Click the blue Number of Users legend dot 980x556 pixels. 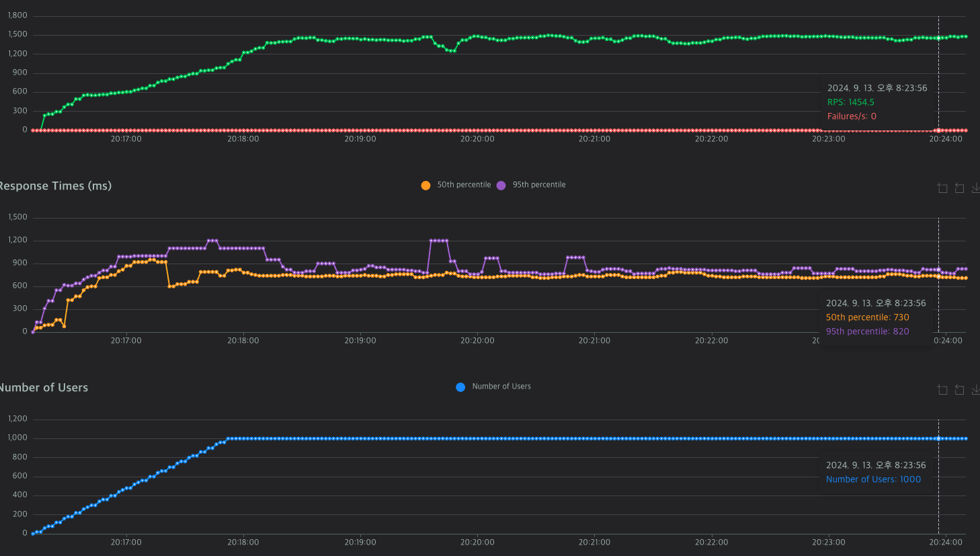point(460,387)
